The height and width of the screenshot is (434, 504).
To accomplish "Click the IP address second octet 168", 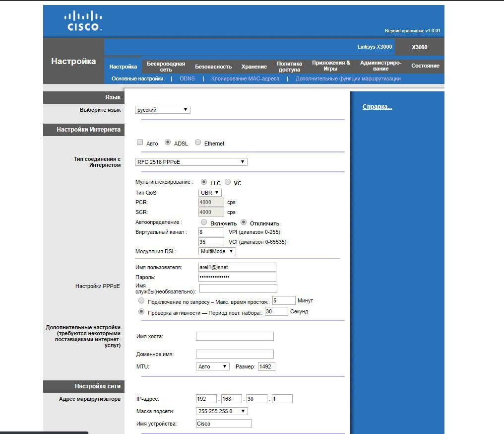I will click(x=232, y=399).
